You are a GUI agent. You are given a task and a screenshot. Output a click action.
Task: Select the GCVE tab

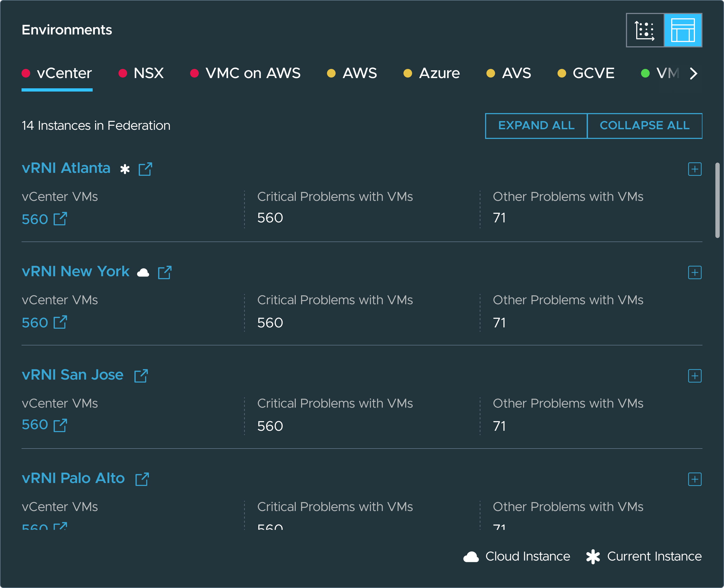pos(586,73)
